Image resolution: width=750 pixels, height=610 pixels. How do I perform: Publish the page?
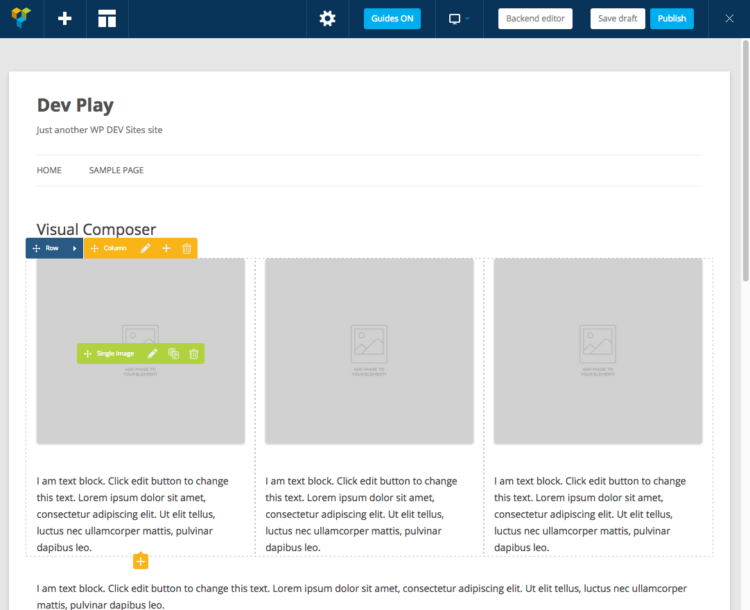(671, 18)
